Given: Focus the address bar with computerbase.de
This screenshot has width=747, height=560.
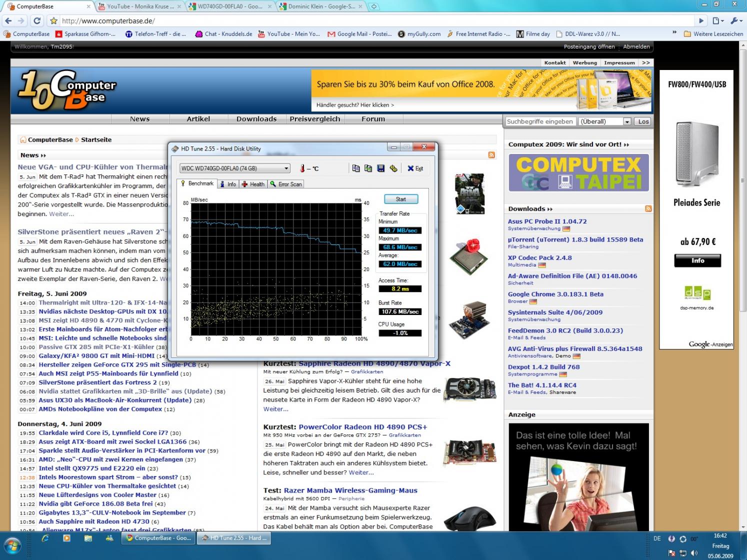Looking at the screenshot, I should point(376,21).
